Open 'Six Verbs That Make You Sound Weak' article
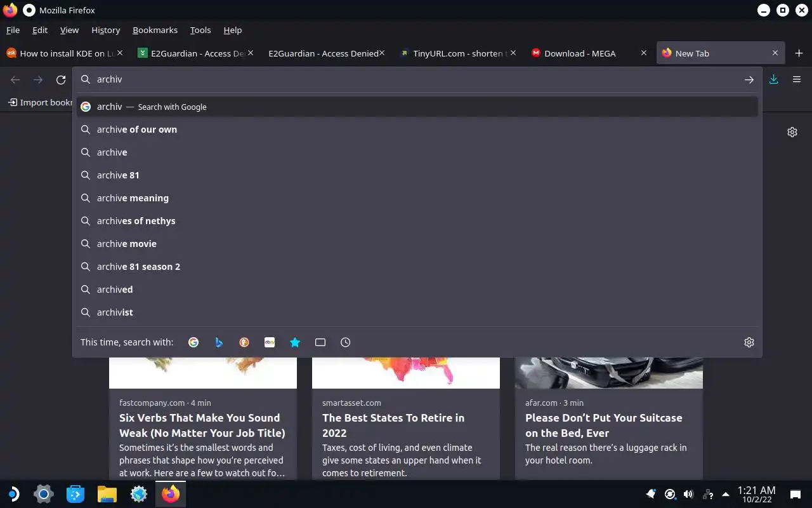Viewport: 812px width, 508px height. pos(202,425)
